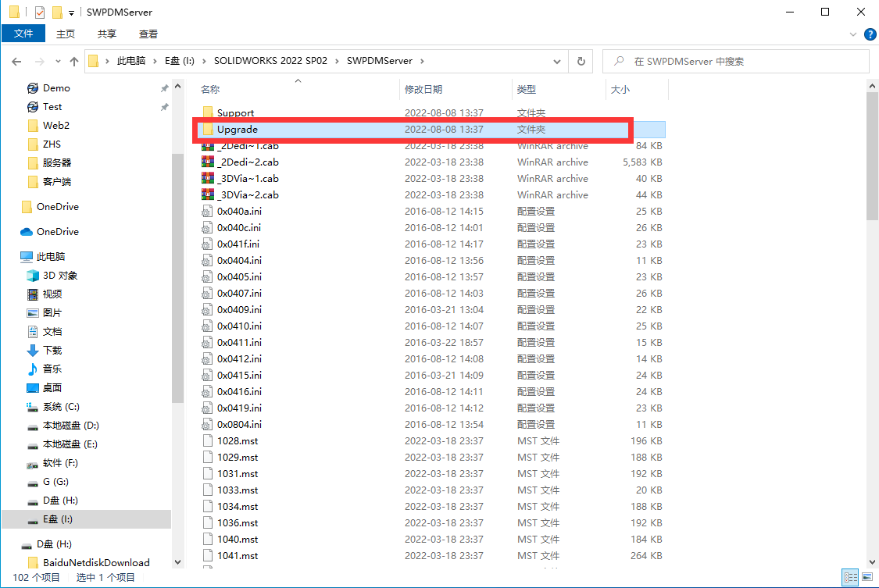Image resolution: width=879 pixels, height=588 pixels.
Task: Open 3D 对象 in navigation pane
Action: click(x=60, y=276)
